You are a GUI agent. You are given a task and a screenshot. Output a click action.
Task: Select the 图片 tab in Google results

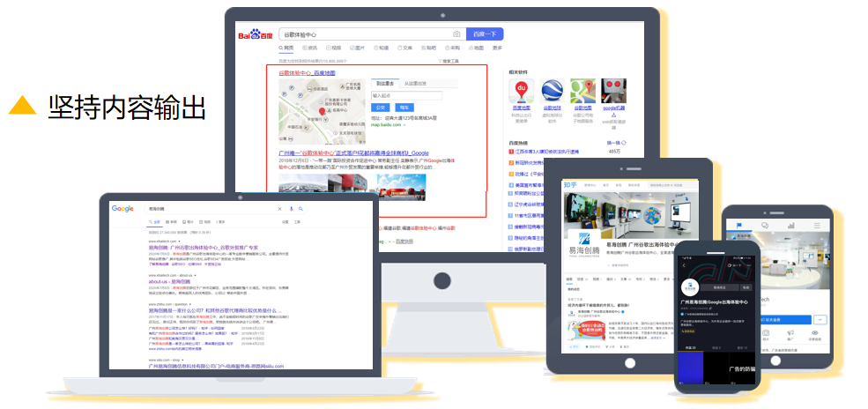(189, 222)
